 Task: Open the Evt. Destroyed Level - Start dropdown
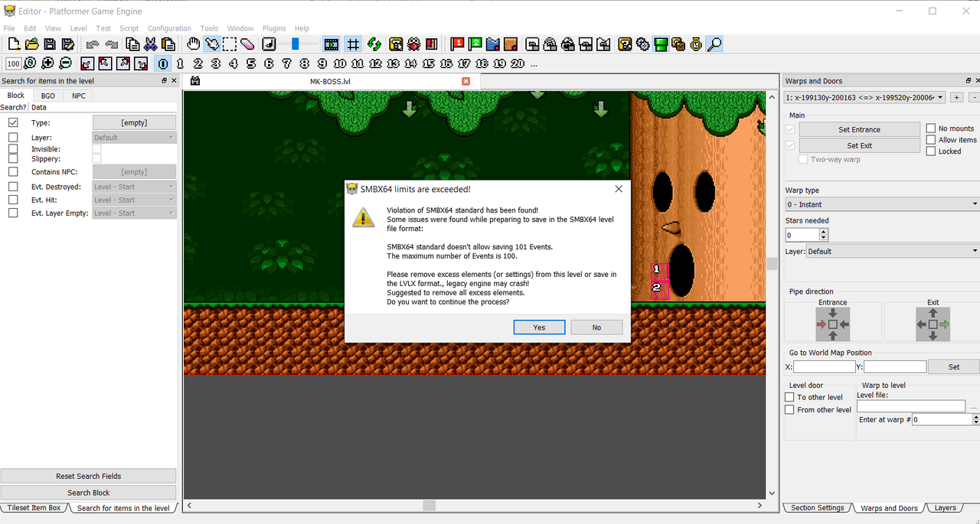click(x=134, y=187)
